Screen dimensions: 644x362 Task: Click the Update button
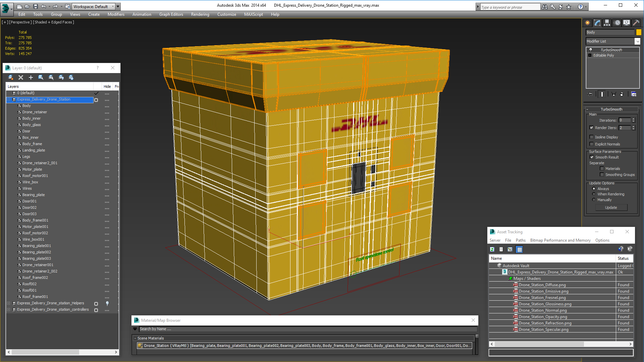click(x=611, y=207)
